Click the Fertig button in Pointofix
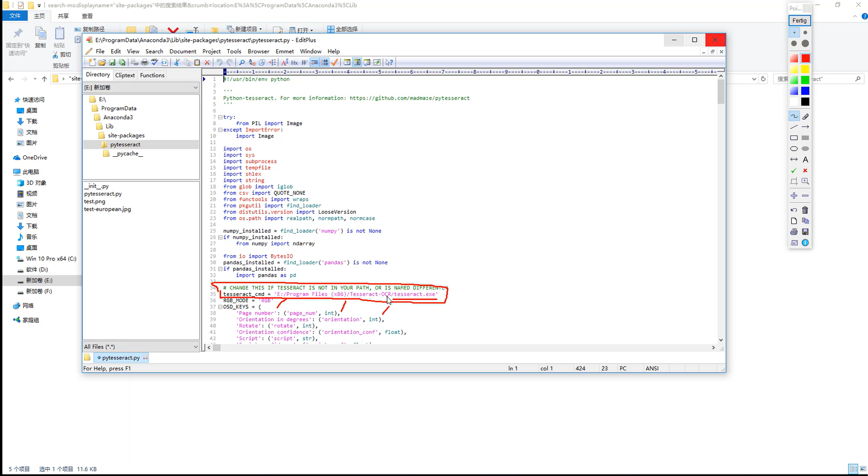This screenshot has width=868, height=476. 799,20
